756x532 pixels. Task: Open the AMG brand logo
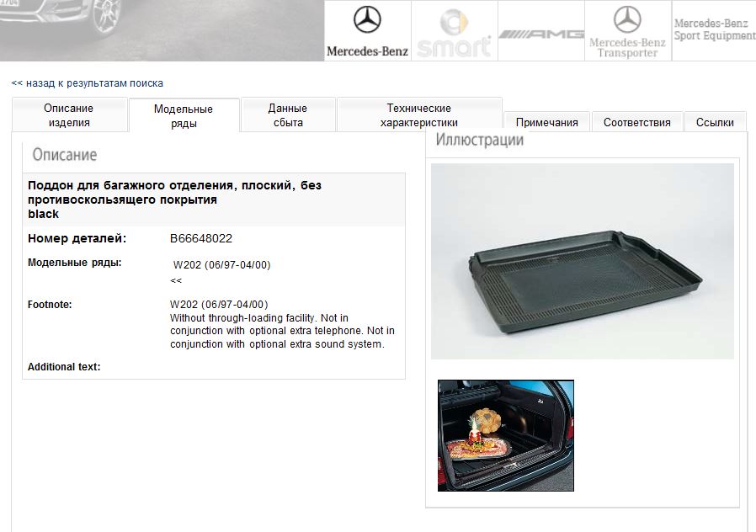click(541, 31)
